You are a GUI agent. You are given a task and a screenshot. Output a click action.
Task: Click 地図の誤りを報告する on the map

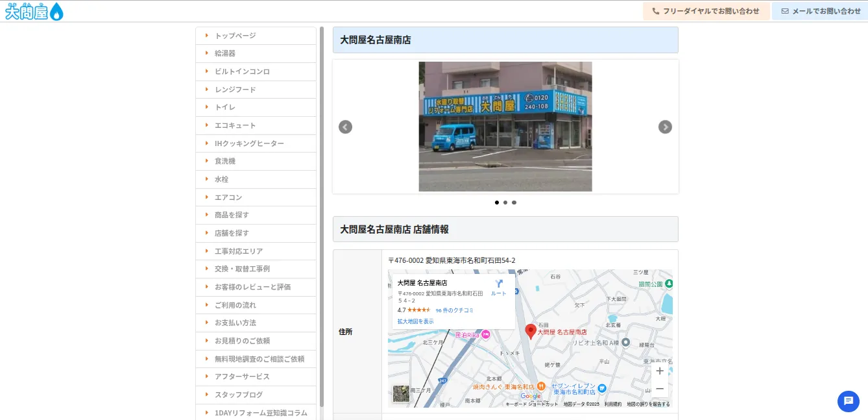click(648, 404)
